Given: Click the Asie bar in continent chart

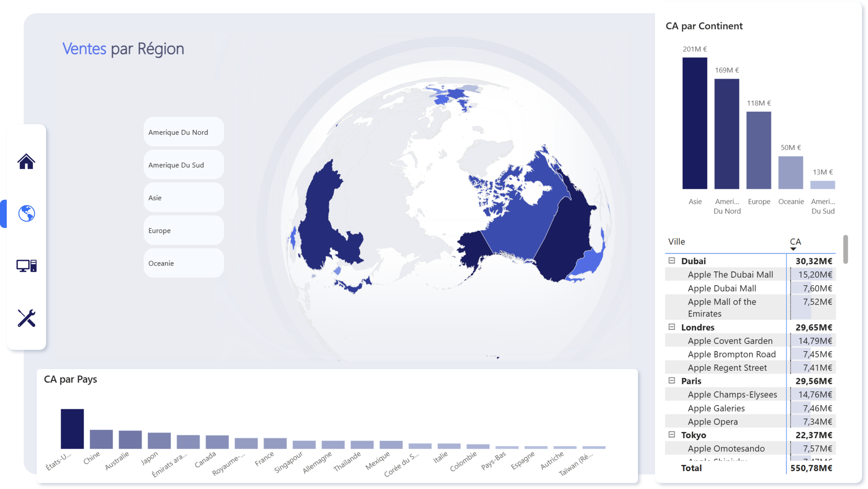Looking at the screenshot, I should coord(695,123).
